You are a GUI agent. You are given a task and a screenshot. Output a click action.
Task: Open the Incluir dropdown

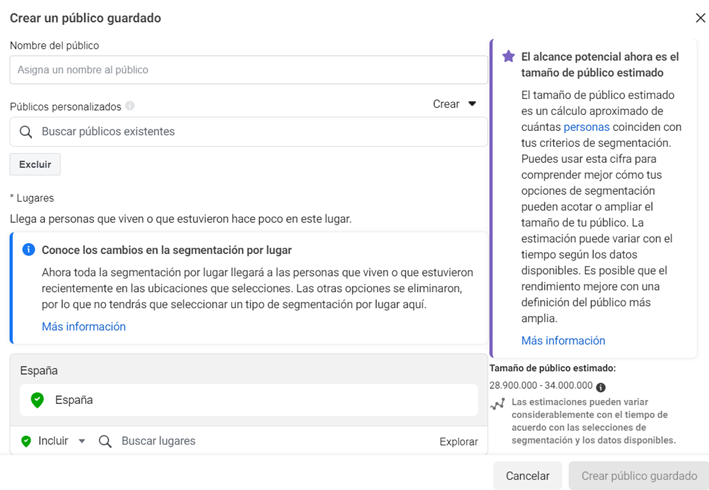click(53, 441)
